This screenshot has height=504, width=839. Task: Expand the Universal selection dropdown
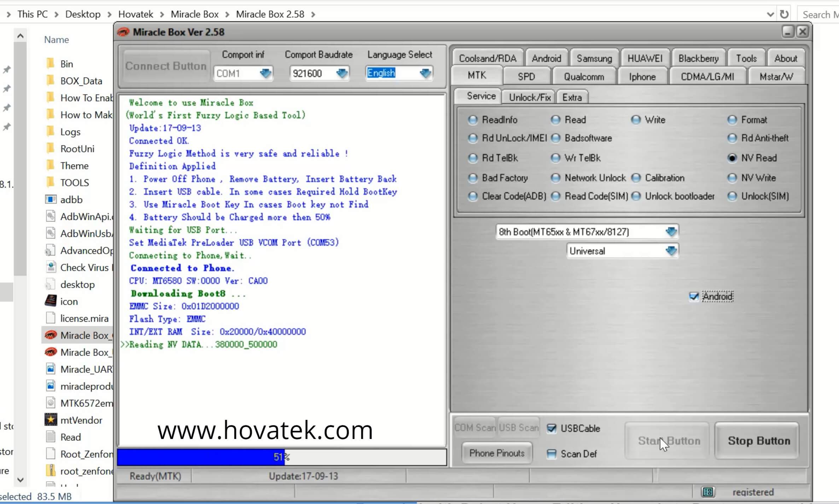point(671,251)
